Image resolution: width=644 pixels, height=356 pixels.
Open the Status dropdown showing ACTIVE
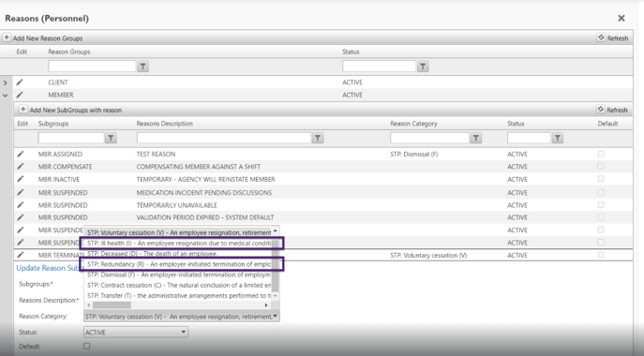(x=136, y=333)
